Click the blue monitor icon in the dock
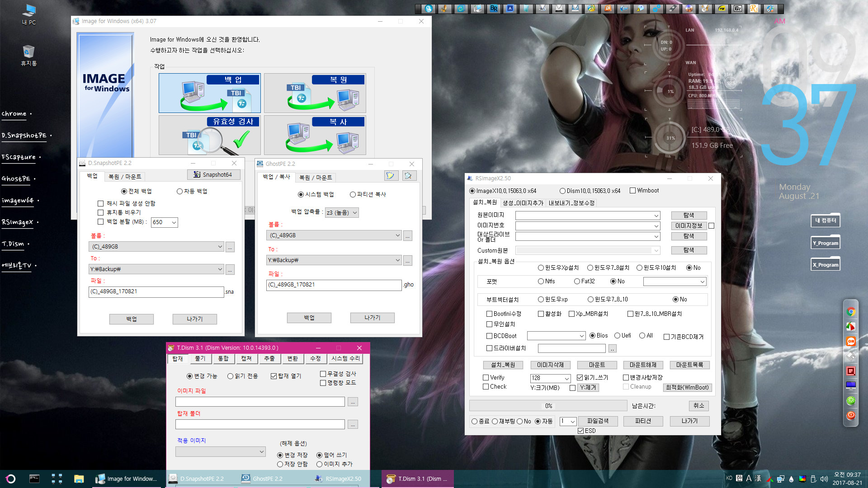The image size is (868, 488). click(851, 386)
